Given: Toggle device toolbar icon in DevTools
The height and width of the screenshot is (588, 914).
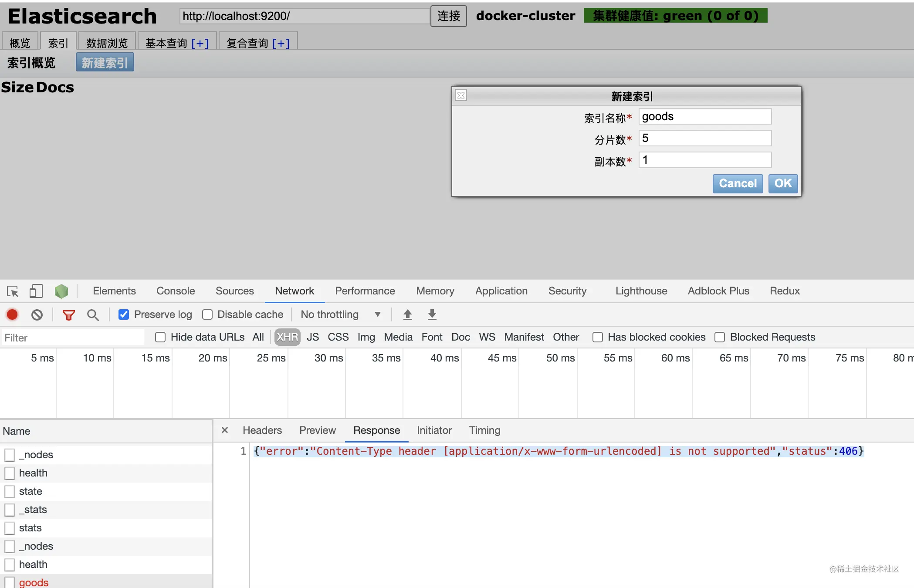Looking at the screenshot, I should 36,291.
